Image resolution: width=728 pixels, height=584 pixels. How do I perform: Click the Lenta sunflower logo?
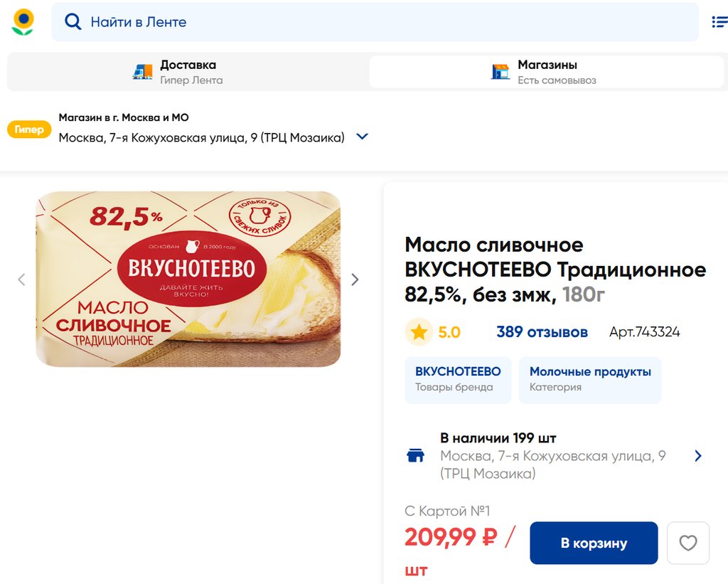tap(23, 22)
